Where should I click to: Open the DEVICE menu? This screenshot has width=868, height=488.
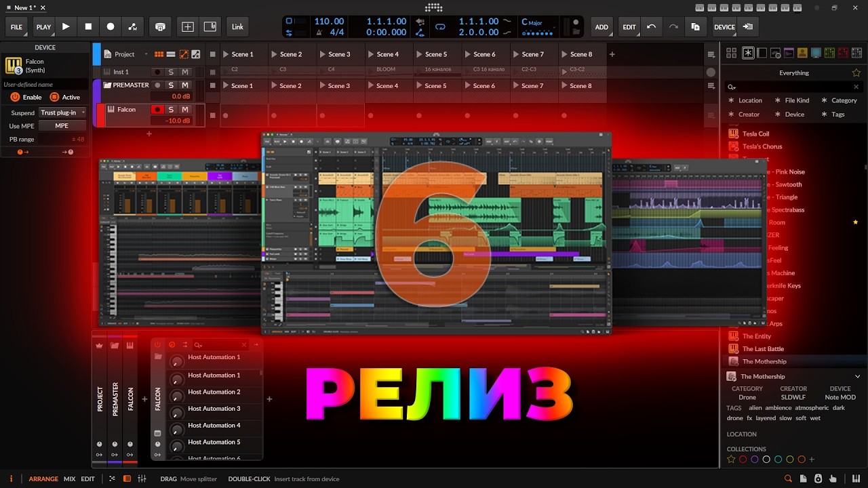tap(724, 27)
